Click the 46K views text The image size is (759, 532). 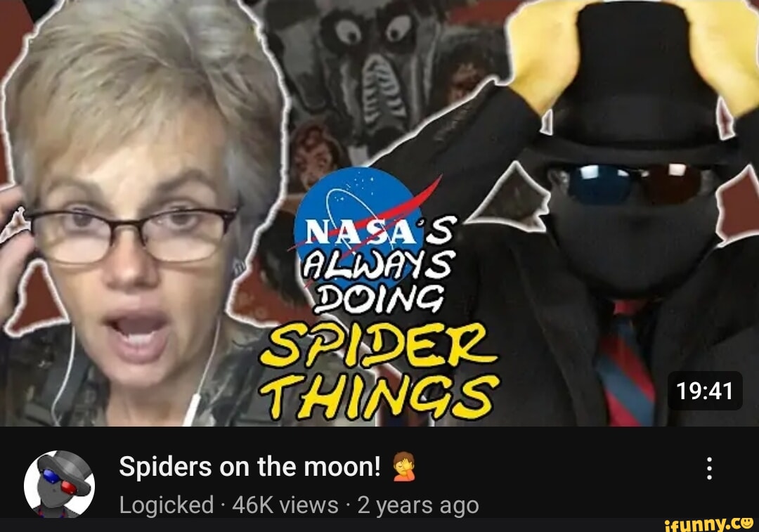click(x=285, y=505)
